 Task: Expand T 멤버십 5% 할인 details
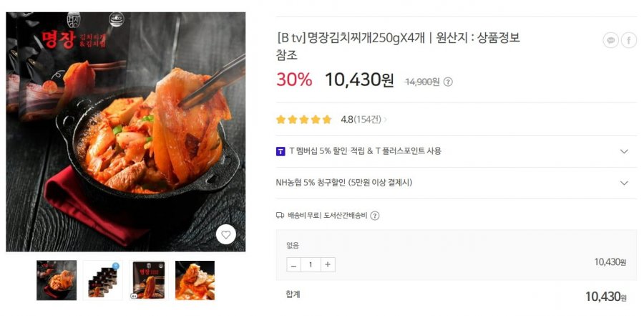click(x=624, y=151)
